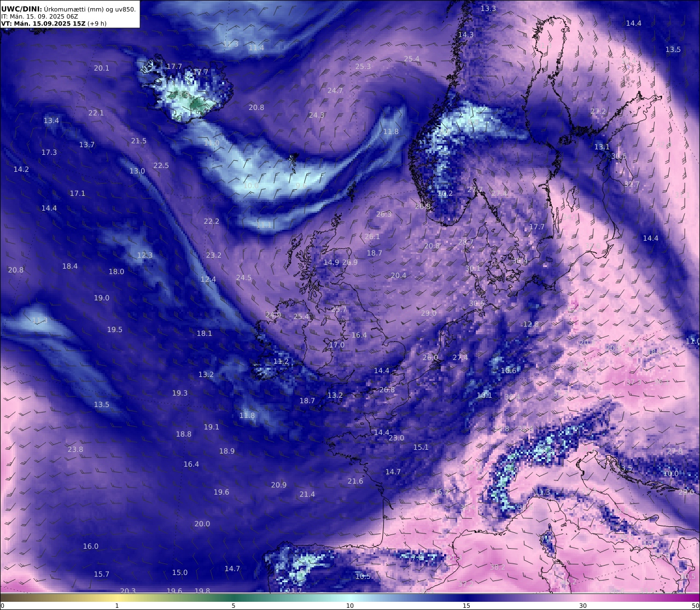Click the 18.6 value over Germany
This screenshot has height=610, width=700.
[509, 371]
